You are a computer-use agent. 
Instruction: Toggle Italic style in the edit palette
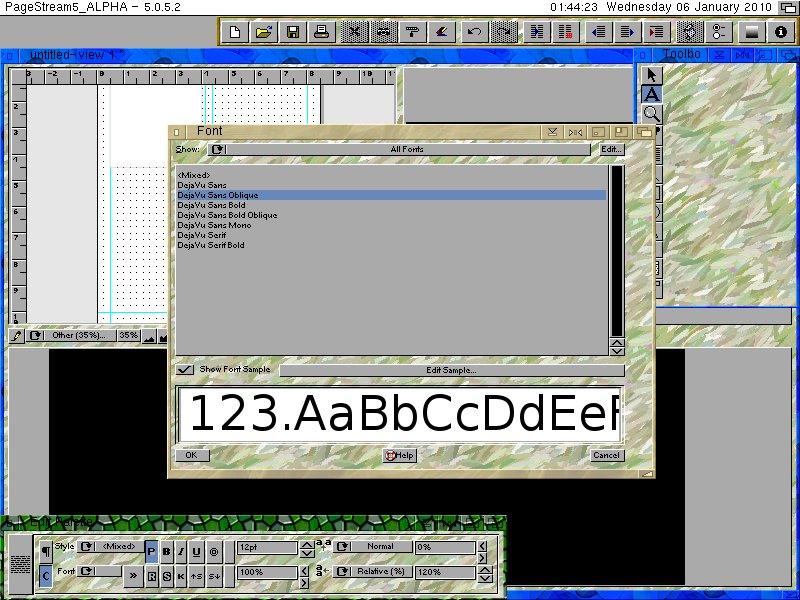(182, 551)
